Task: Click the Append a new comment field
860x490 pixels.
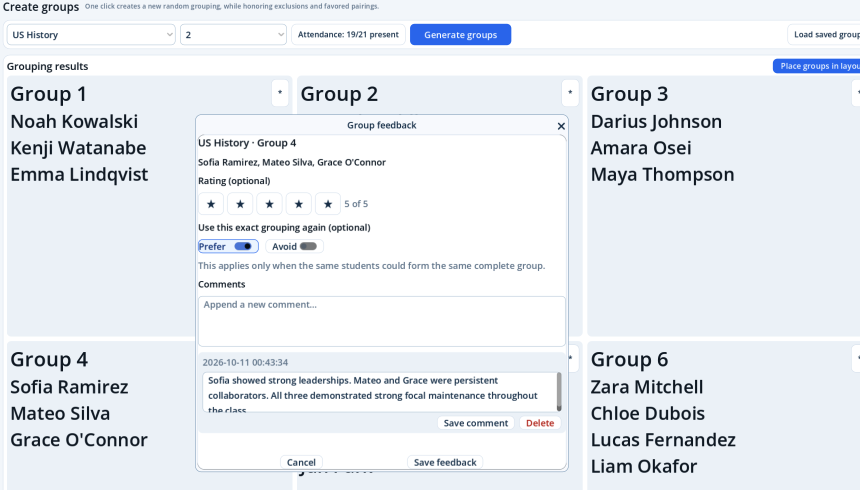Action: pos(382,322)
